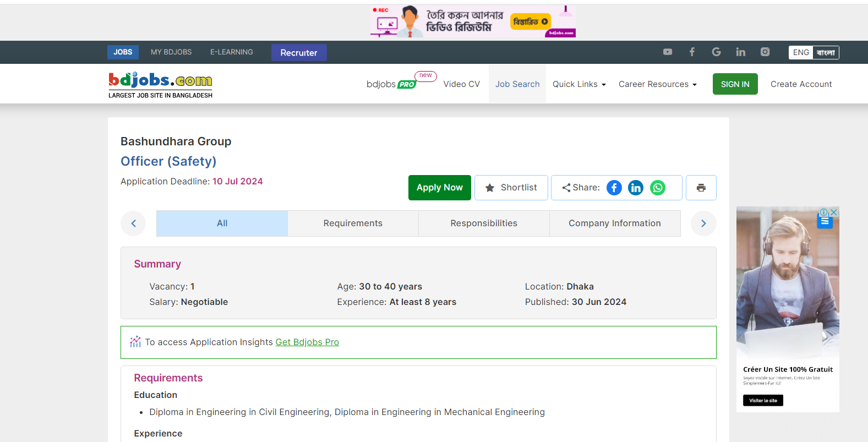This screenshot has height=442, width=868.
Task: Click the Application Insights chart icon
Action: click(x=135, y=342)
